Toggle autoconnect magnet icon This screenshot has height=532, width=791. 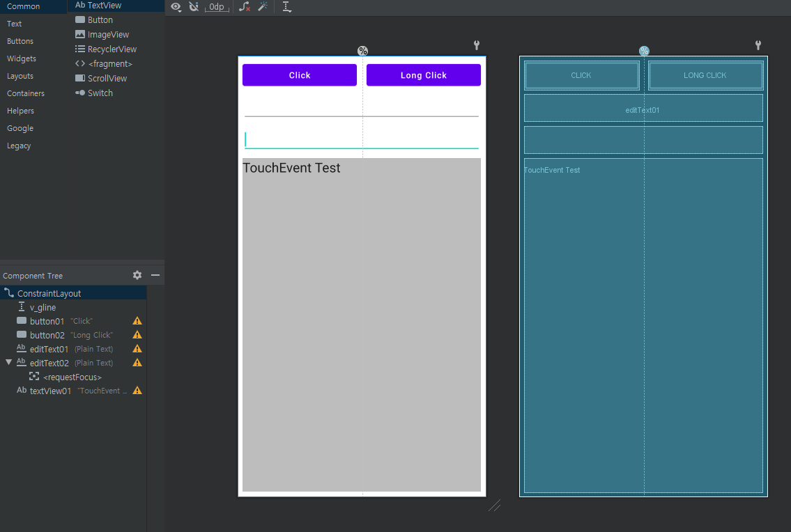(194, 7)
